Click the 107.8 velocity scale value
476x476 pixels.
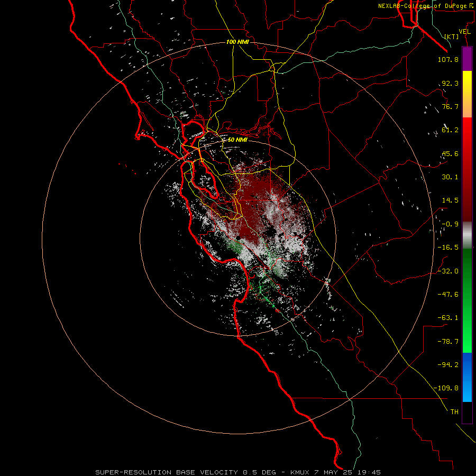[448, 59]
